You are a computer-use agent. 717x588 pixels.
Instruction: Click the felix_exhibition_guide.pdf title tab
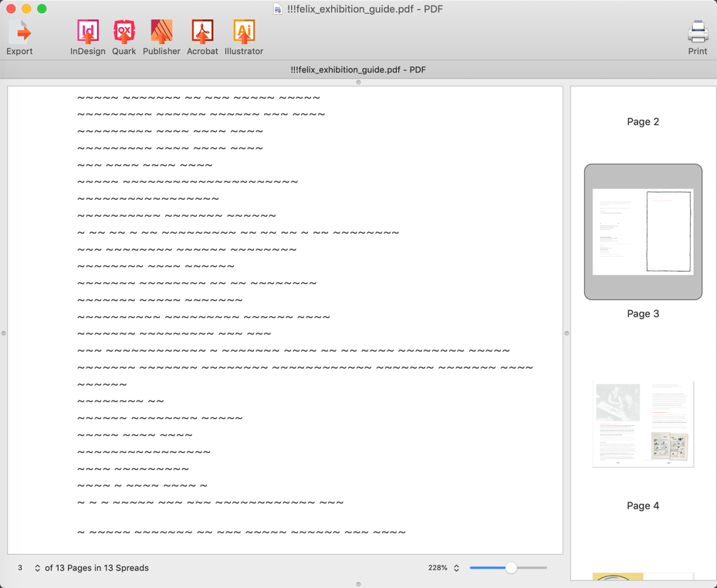pos(358,69)
